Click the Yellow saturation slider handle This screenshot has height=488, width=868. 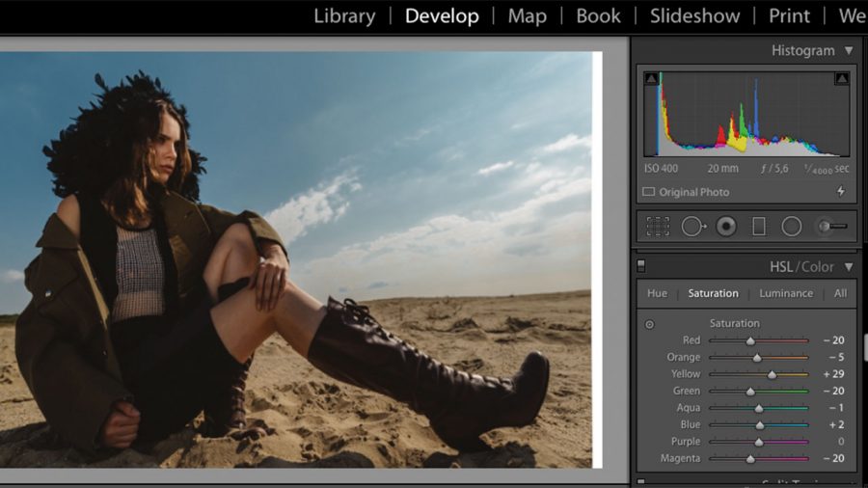[x=772, y=374]
